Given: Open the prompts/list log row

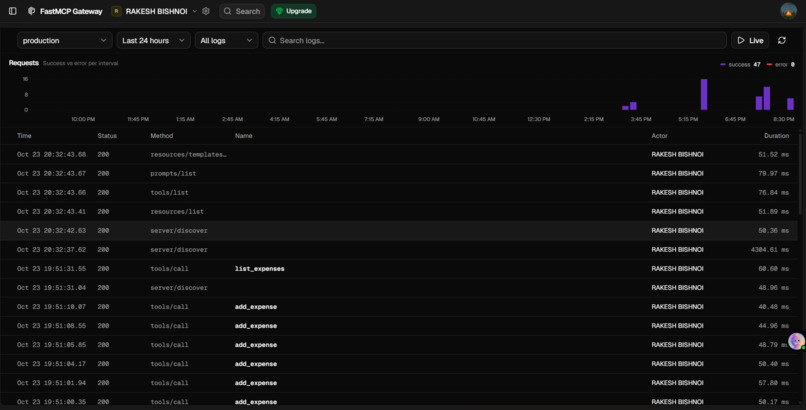Looking at the screenshot, I should pos(399,173).
